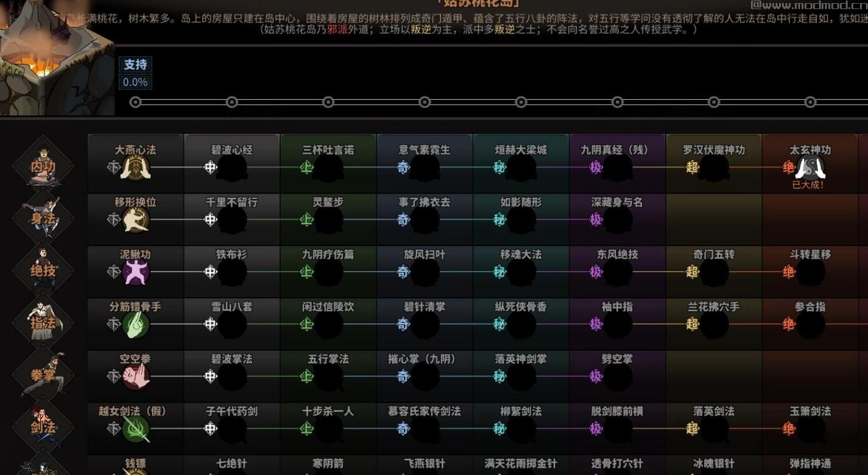Screen dimensions: 868x475
Task: Select the 九阴疗伤篇 skill
Action: (x=328, y=272)
